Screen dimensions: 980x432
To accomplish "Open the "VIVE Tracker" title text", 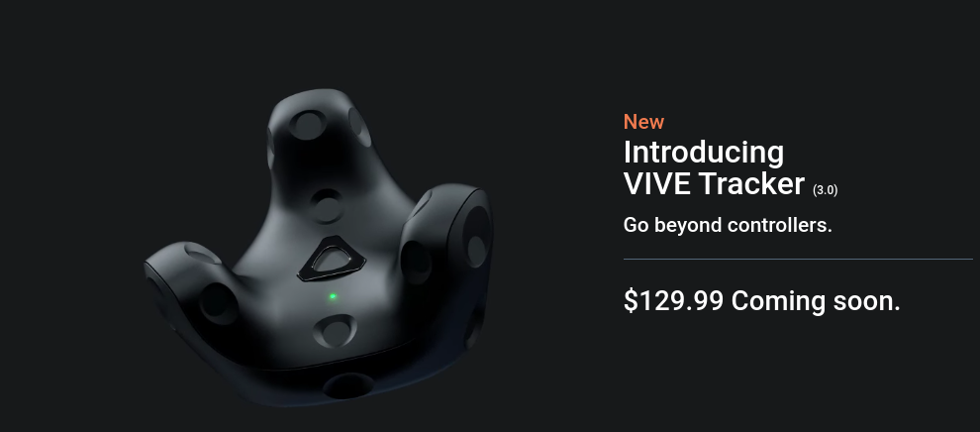I will (714, 184).
